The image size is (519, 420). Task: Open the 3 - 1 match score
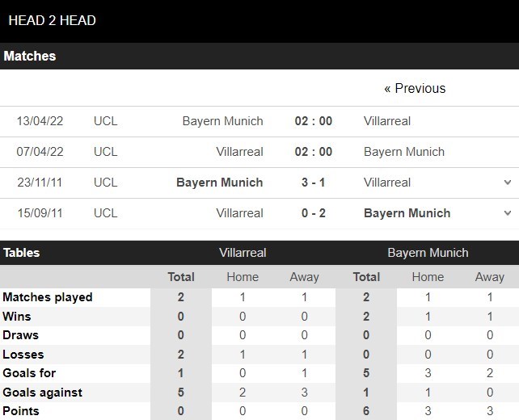(x=313, y=183)
